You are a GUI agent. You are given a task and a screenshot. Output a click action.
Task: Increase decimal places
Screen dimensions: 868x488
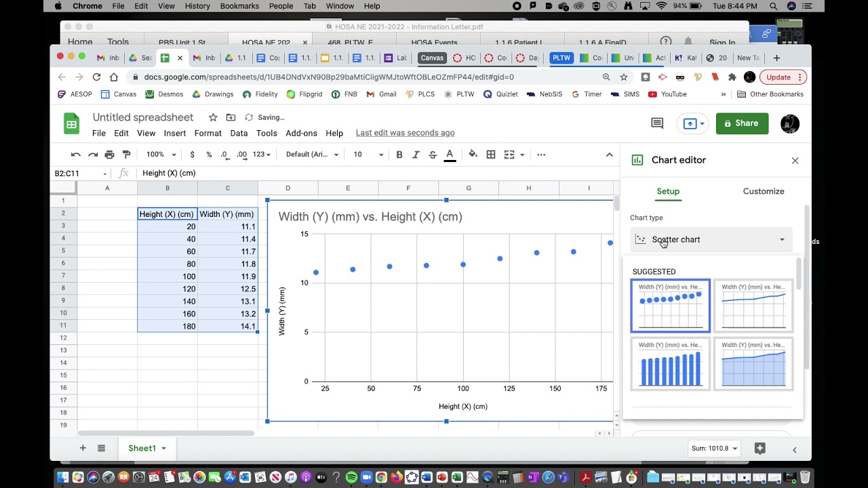(242, 155)
